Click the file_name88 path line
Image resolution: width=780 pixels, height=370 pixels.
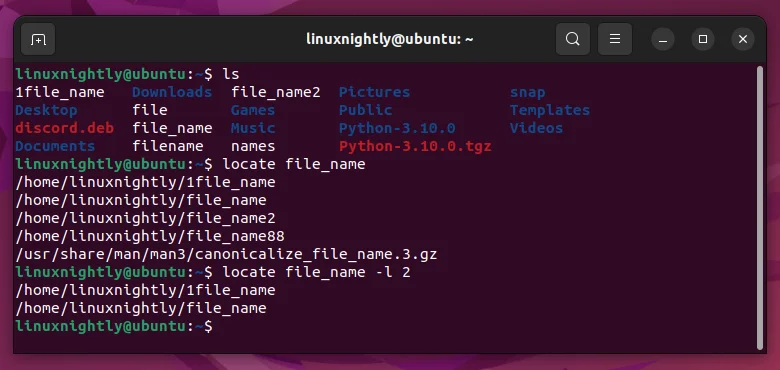click(150, 236)
